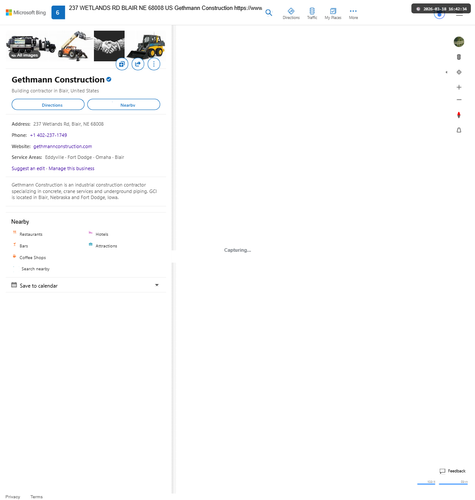
Task: Click the small arrow left of the locate icon
Action: [446, 72]
